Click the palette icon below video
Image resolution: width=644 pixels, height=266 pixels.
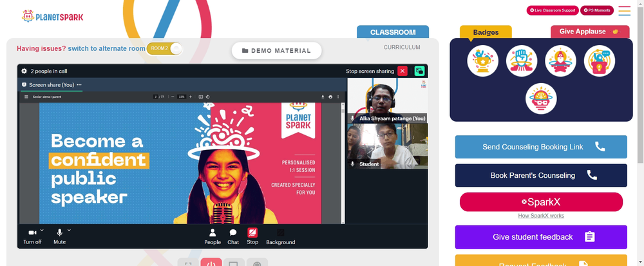coord(257,262)
